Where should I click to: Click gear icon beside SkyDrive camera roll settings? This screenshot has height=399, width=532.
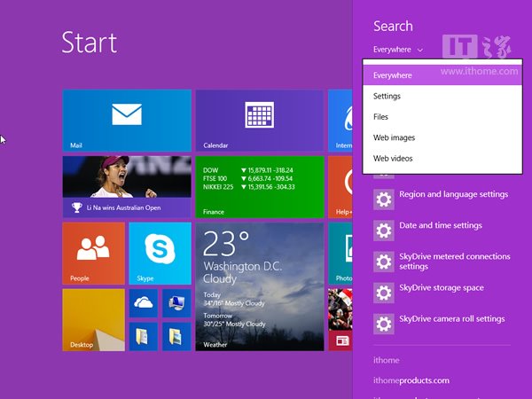click(x=384, y=324)
